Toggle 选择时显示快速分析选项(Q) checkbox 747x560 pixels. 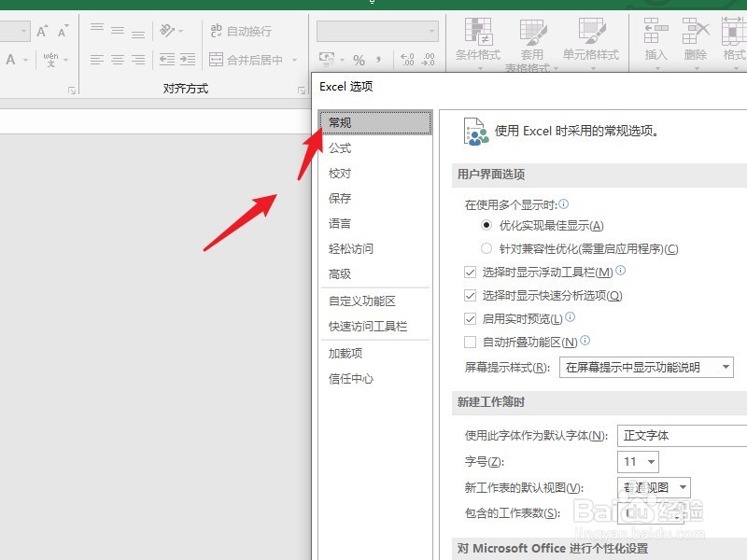coord(470,295)
